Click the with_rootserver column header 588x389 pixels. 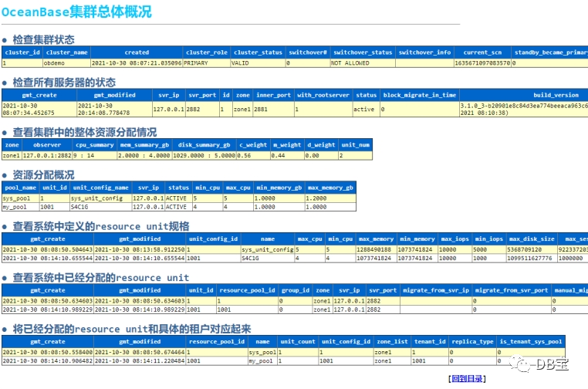323,95
